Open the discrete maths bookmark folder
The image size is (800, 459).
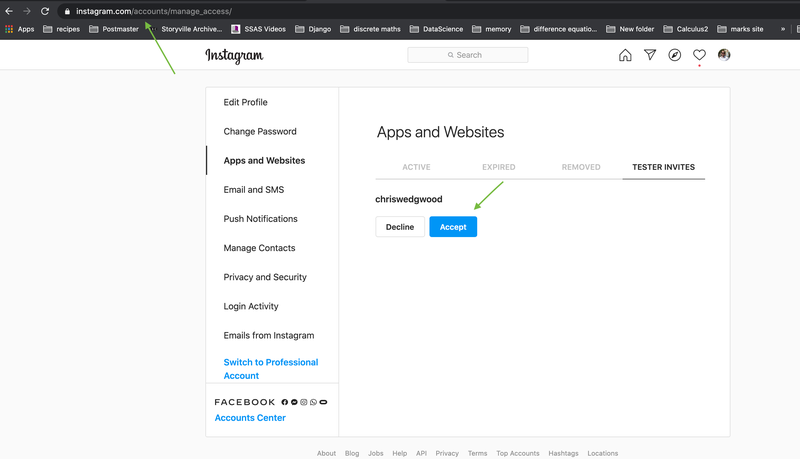tap(370, 29)
